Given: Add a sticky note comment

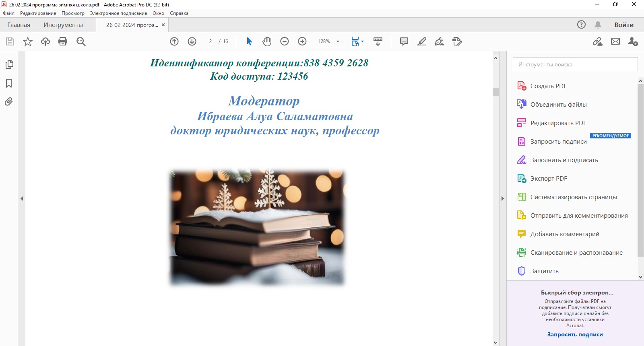Looking at the screenshot, I should pos(404,41).
